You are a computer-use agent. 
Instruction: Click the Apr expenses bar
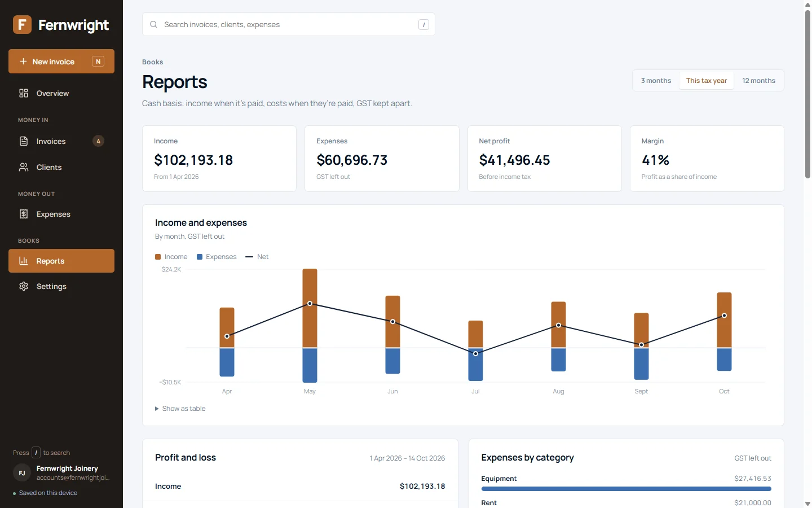coord(227,362)
